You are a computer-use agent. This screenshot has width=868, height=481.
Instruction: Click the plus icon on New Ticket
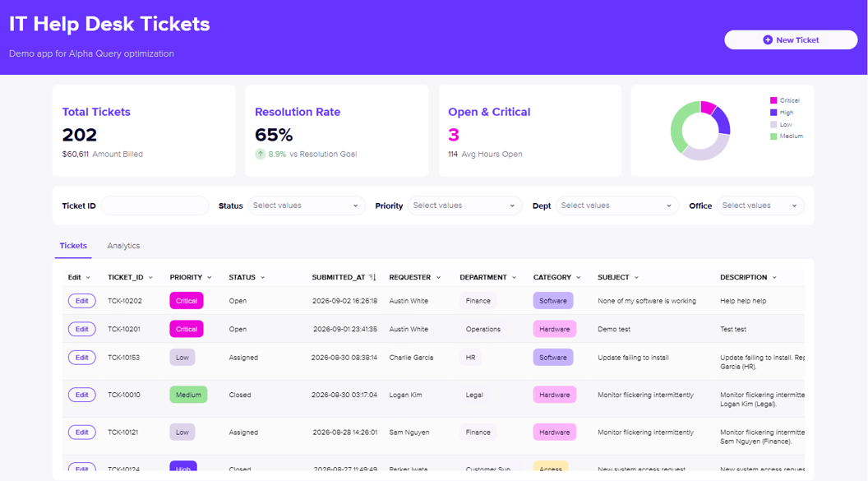tap(767, 39)
